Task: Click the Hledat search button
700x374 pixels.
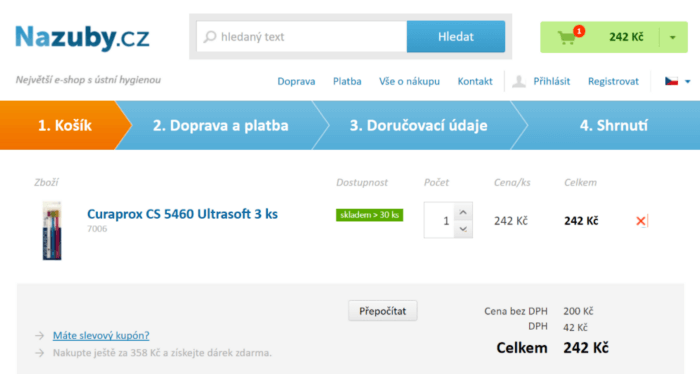Action: point(456,37)
